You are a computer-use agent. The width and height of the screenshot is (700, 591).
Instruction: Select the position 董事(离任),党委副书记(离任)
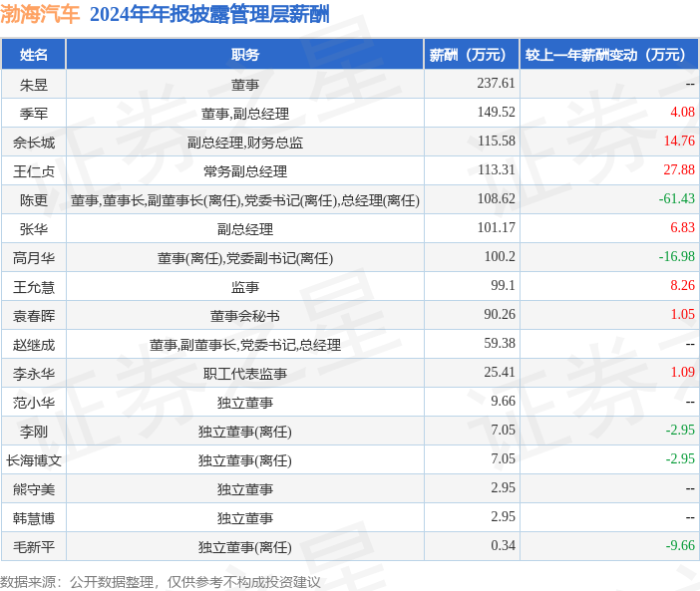245,258
